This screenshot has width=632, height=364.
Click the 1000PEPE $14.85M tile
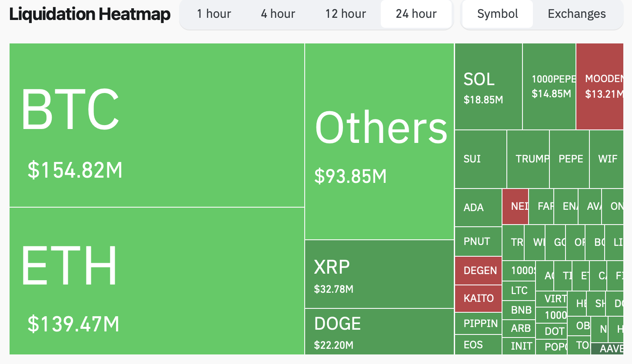click(x=549, y=86)
